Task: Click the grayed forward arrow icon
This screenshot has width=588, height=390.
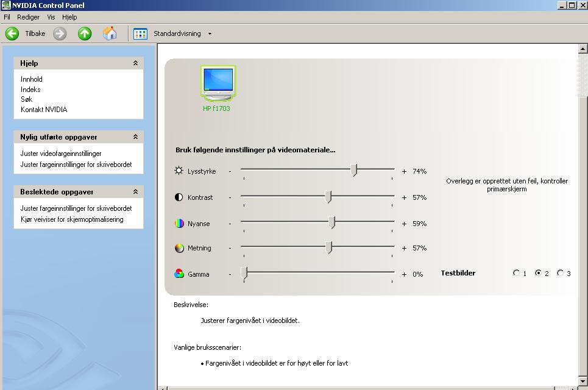Action: click(60, 34)
